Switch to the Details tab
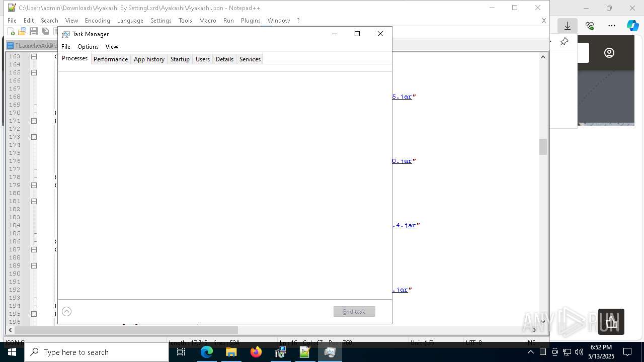Viewport: 644px width, 362px height. tap(224, 59)
